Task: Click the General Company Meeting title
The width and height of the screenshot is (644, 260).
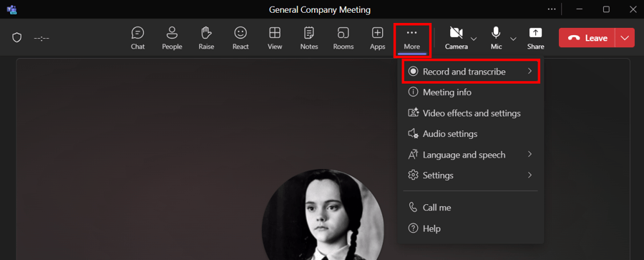Action: click(x=320, y=9)
